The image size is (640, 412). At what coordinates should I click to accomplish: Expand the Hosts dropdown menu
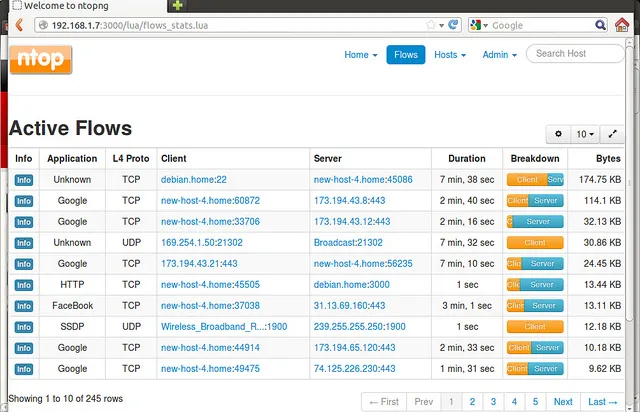click(x=450, y=55)
